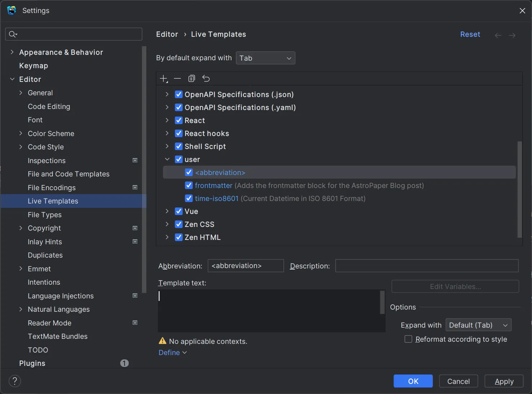Toggle the Zen HTML group checkbox
Viewport: 532px width, 394px height.
click(178, 237)
